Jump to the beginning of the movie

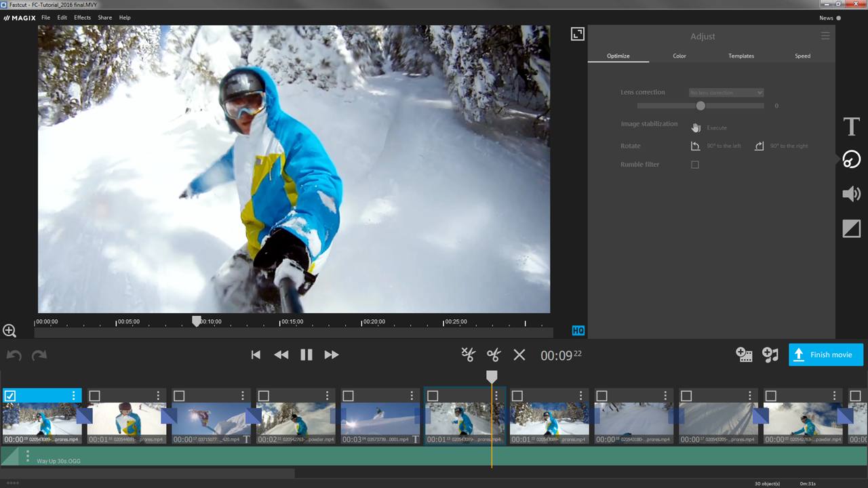pyautogui.click(x=256, y=354)
